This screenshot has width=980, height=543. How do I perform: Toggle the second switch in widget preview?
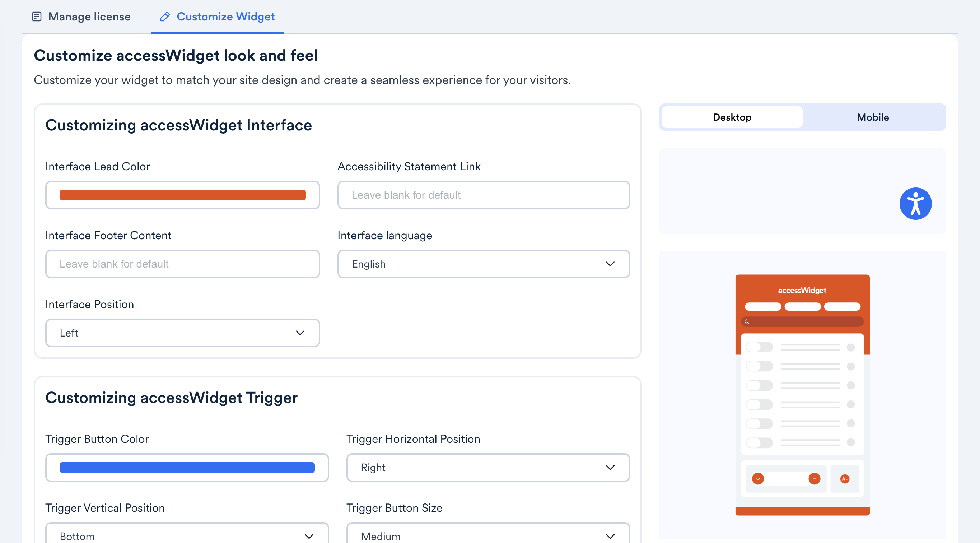click(759, 366)
